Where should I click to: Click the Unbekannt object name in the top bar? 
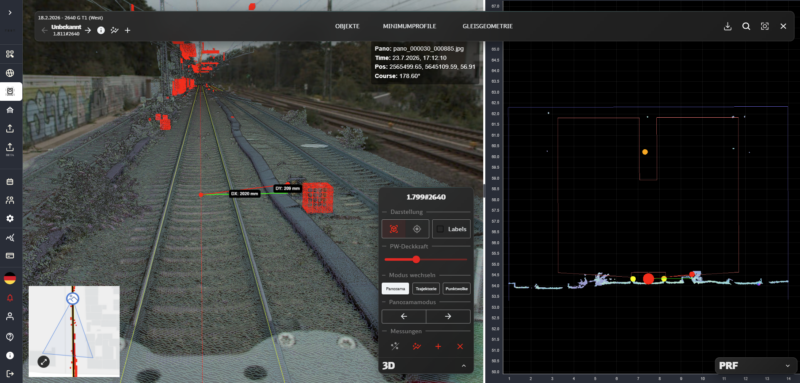(x=66, y=27)
